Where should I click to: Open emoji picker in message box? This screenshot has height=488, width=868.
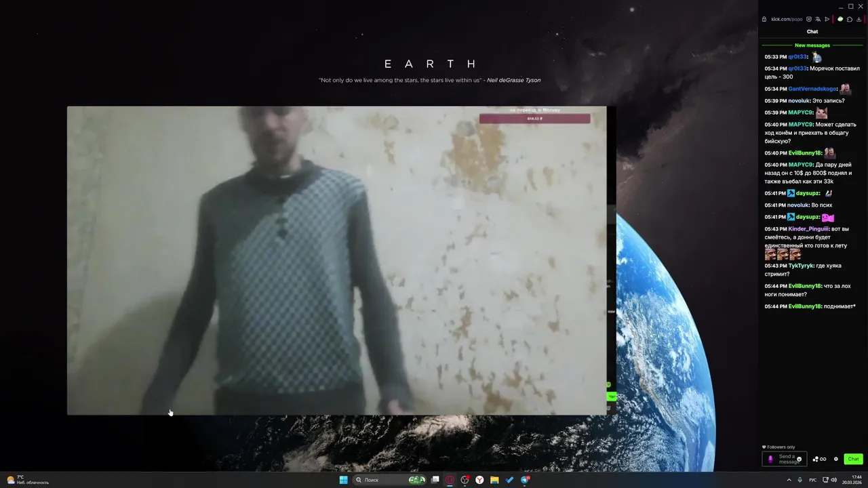click(799, 459)
